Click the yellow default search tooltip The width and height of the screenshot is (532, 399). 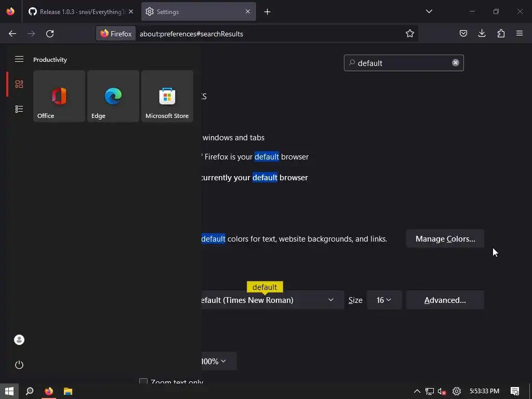264,287
